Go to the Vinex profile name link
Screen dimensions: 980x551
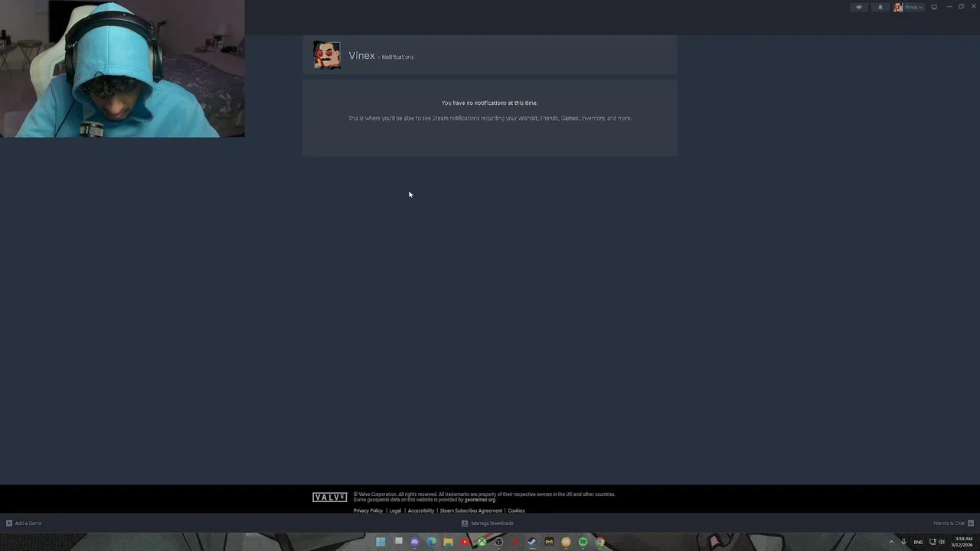coord(361,56)
